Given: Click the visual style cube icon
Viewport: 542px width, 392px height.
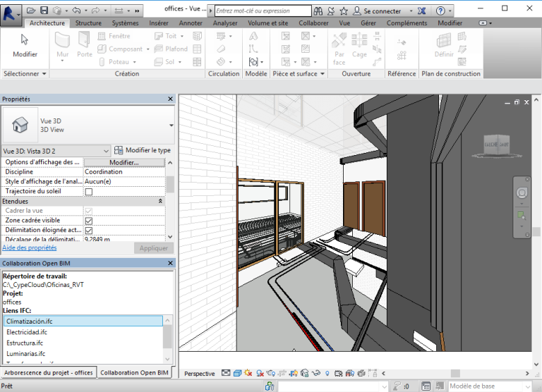Looking at the screenshot, I should click(237, 373).
